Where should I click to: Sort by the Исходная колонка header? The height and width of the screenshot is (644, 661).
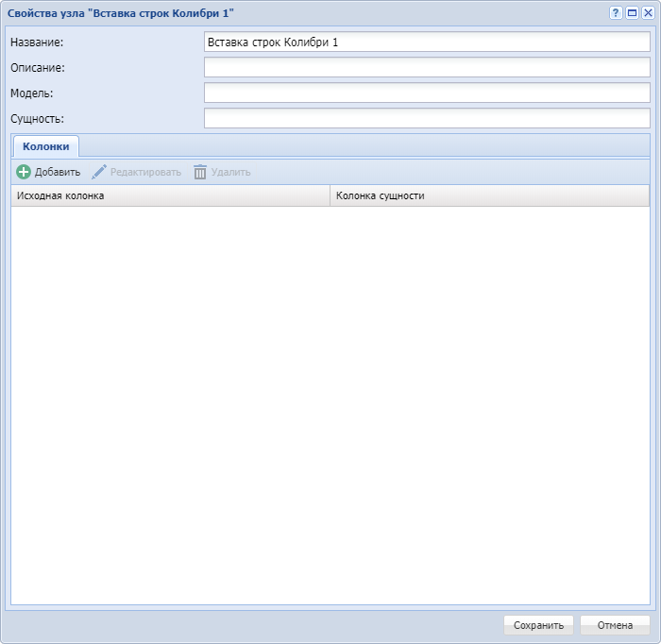pyautogui.click(x=170, y=195)
